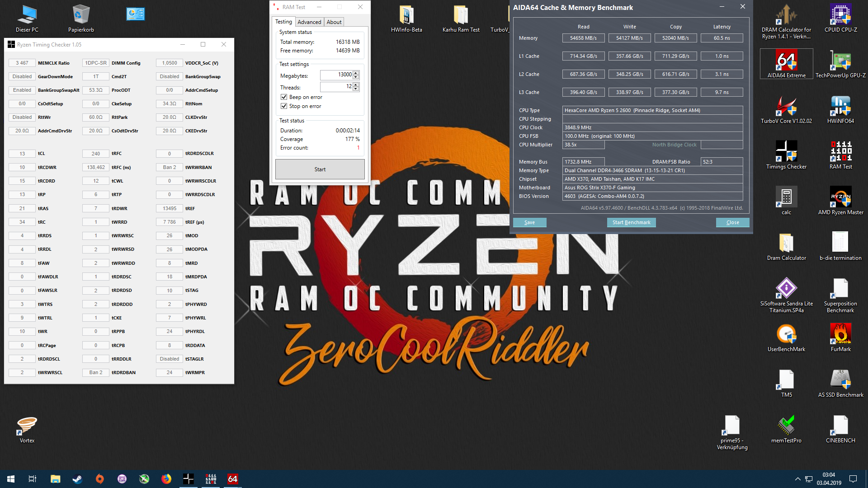
Task: Uncheck the Stop on error checkbox
Action: pyautogui.click(x=284, y=106)
